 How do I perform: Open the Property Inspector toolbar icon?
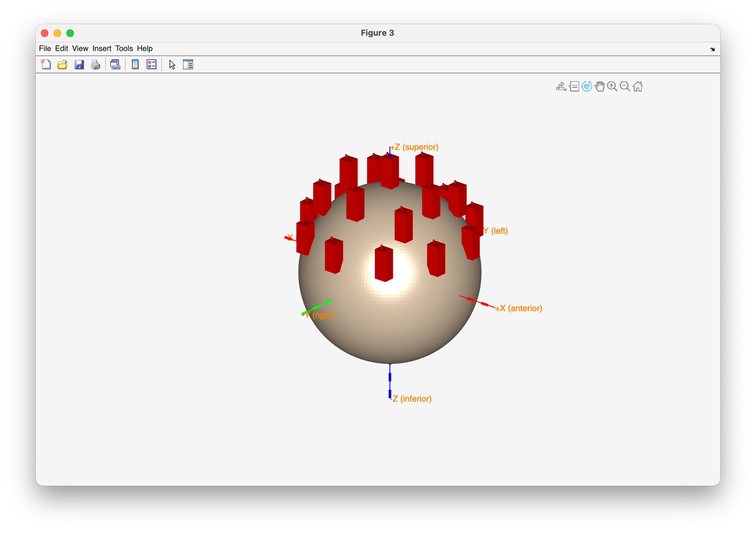coord(188,64)
